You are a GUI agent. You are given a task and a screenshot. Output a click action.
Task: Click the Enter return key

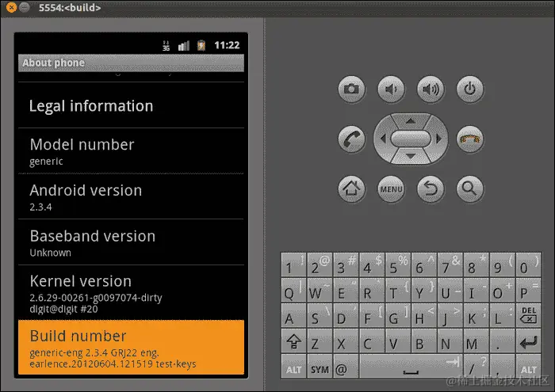coord(529,341)
